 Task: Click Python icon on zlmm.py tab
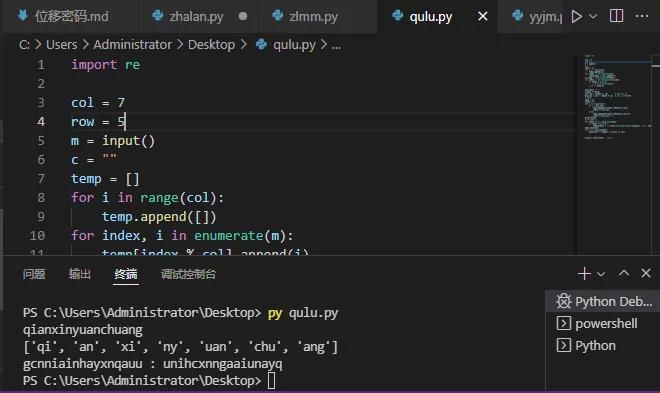[x=277, y=16]
